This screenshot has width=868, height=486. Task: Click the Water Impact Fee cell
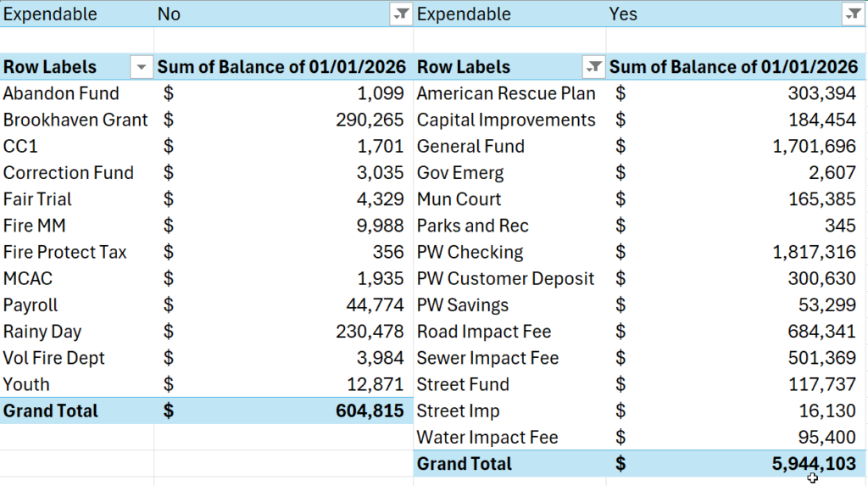487,438
